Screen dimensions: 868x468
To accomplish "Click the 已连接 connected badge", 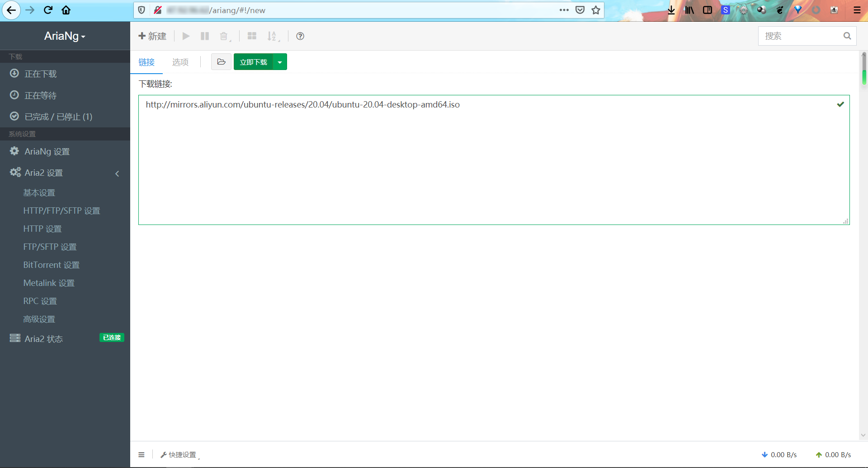I will tap(112, 337).
